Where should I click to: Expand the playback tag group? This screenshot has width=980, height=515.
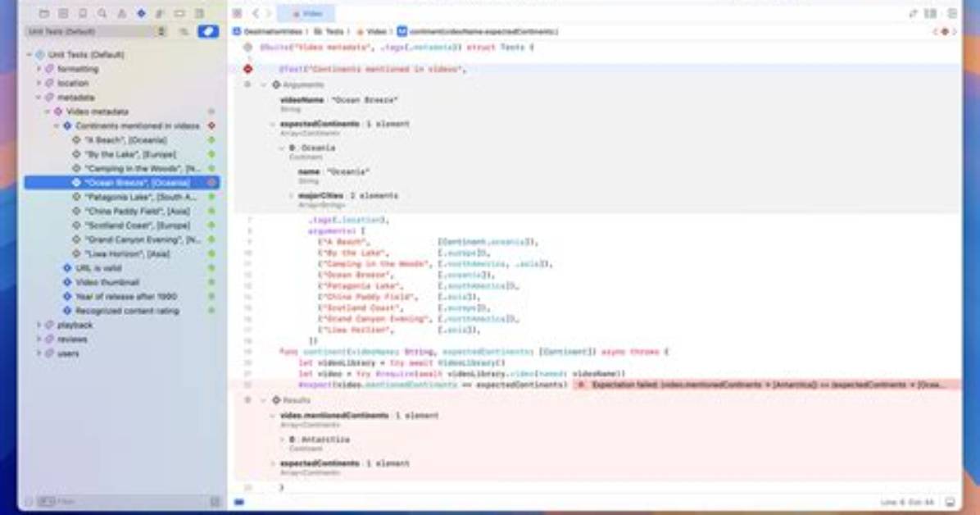39,325
